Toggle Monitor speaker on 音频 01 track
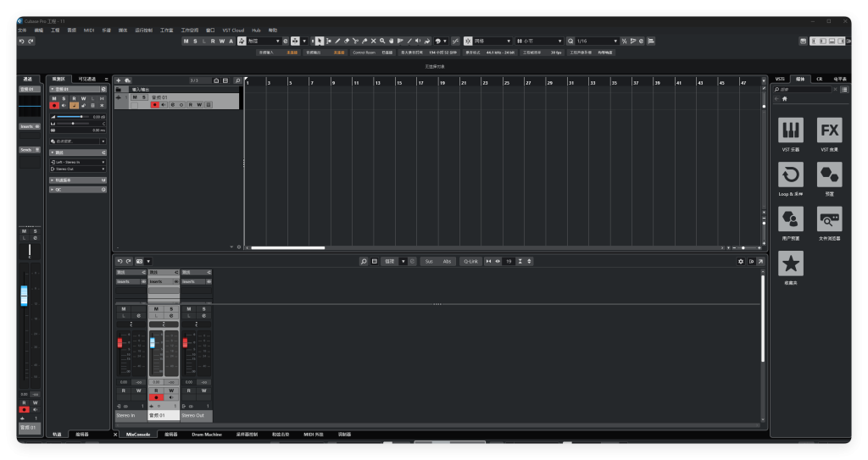868x460 pixels. [164, 104]
